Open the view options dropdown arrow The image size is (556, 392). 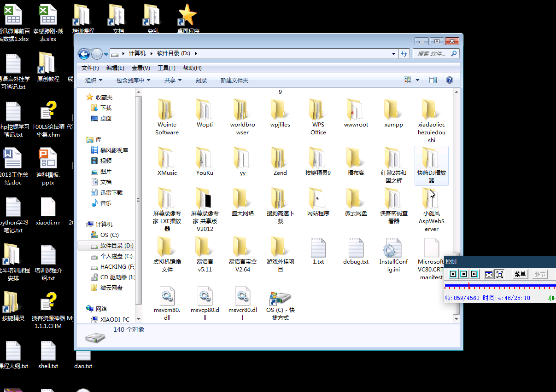418,80
